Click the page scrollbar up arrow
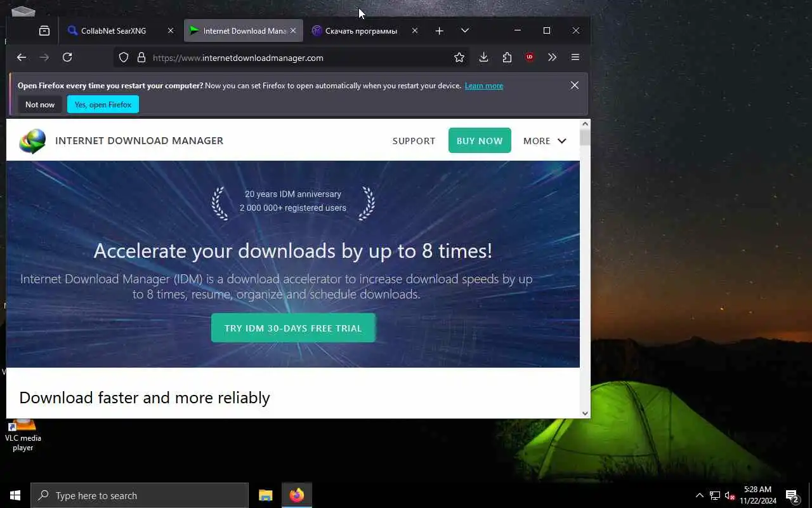 click(585, 124)
